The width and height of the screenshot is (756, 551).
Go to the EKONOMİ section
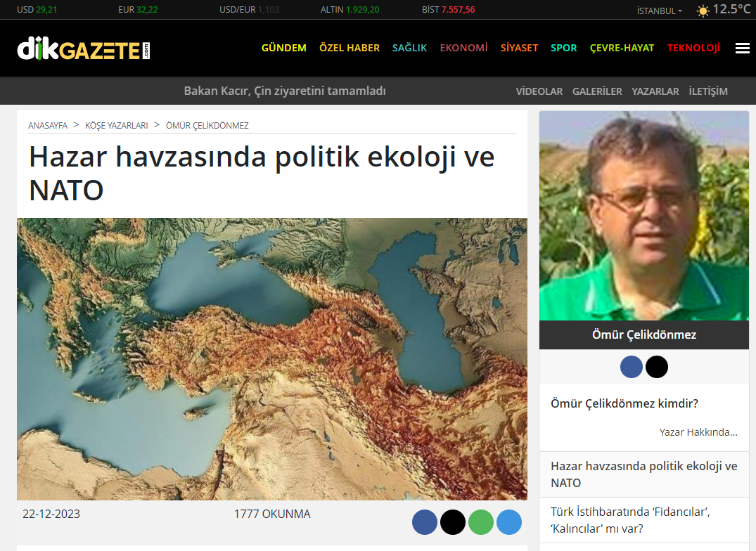pos(463,48)
